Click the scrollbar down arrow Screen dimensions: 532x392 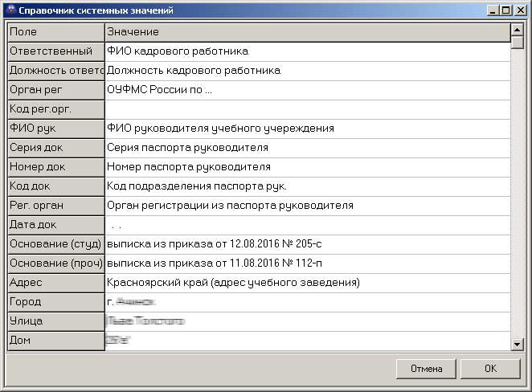click(517, 345)
